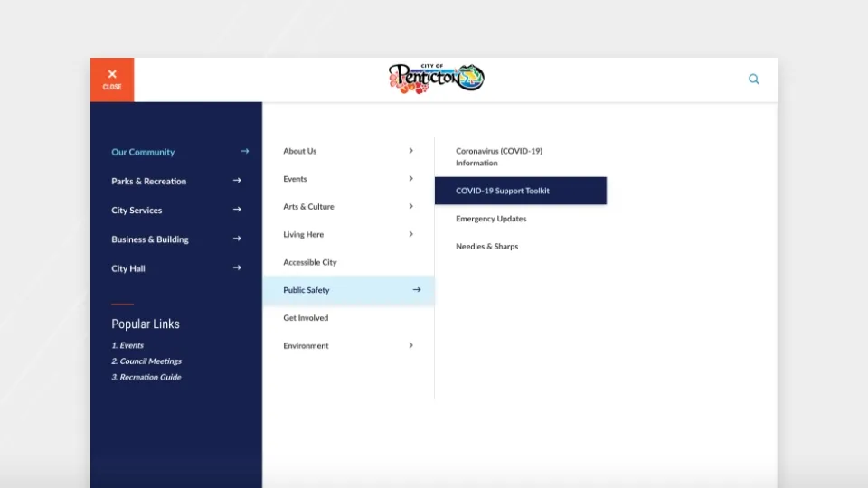Expand the Arts & Culture chevron
This screenshot has width=868, height=488.
coord(410,206)
